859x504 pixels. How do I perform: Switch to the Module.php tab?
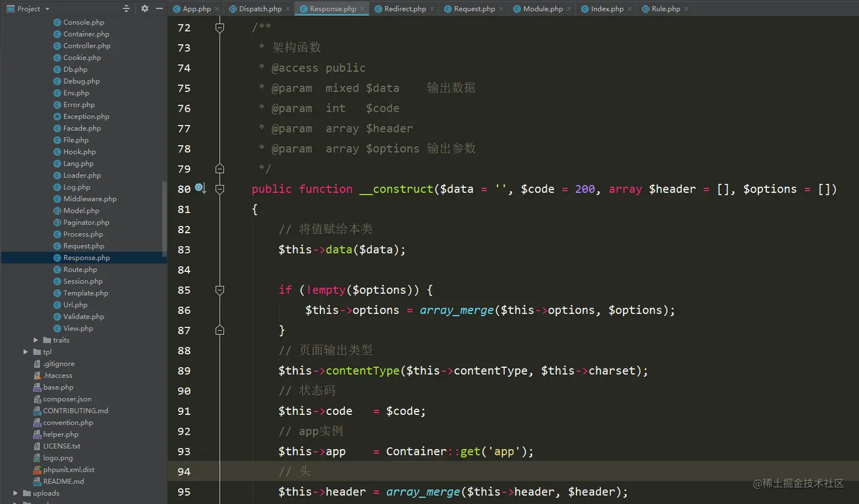543,9
